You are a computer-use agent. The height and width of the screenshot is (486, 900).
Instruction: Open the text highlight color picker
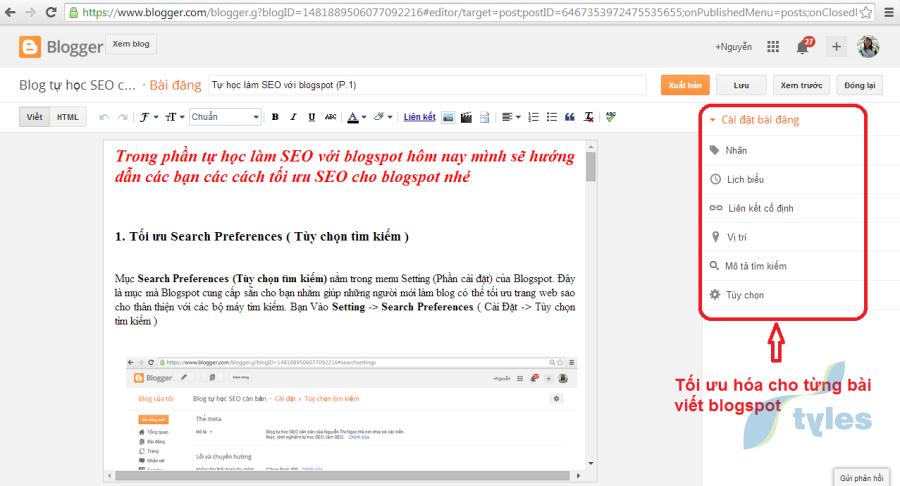(383, 117)
